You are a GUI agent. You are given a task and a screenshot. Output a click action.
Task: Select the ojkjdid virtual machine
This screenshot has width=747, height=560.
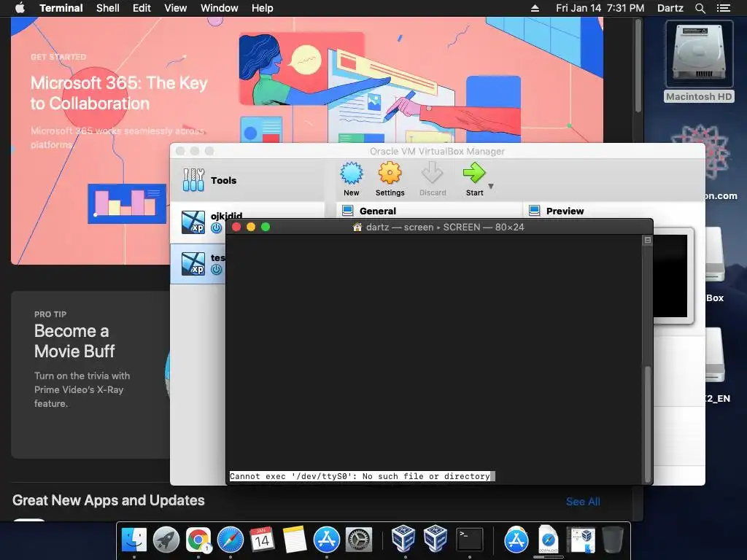pyautogui.click(x=198, y=222)
